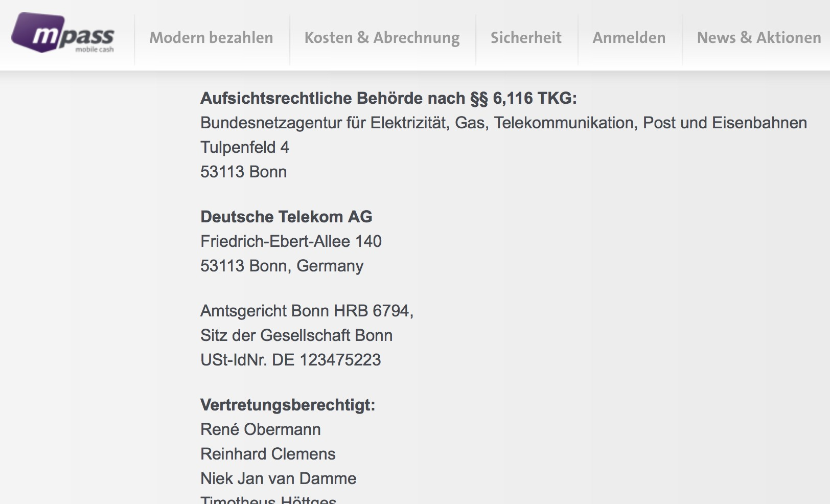
Task: Click the name Reinhard Clemens
Action: pyautogui.click(x=268, y=454)
